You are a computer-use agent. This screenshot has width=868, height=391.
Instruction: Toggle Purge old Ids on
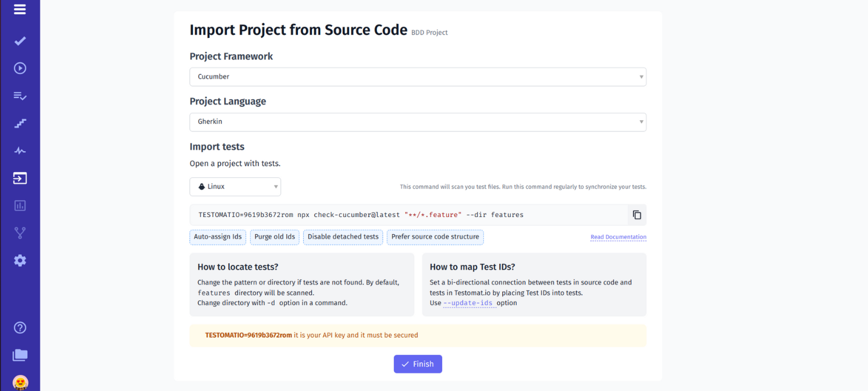point(274,237)
